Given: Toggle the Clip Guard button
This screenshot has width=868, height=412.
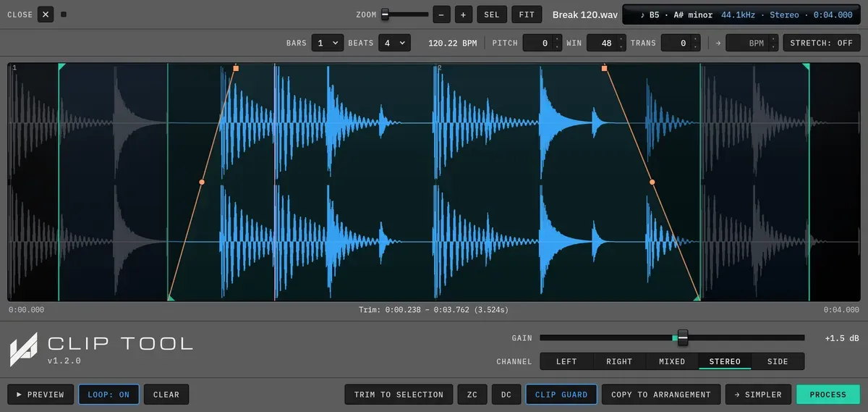Looking at the screenshot, I should pyautogui.click(x=561, y=395).
